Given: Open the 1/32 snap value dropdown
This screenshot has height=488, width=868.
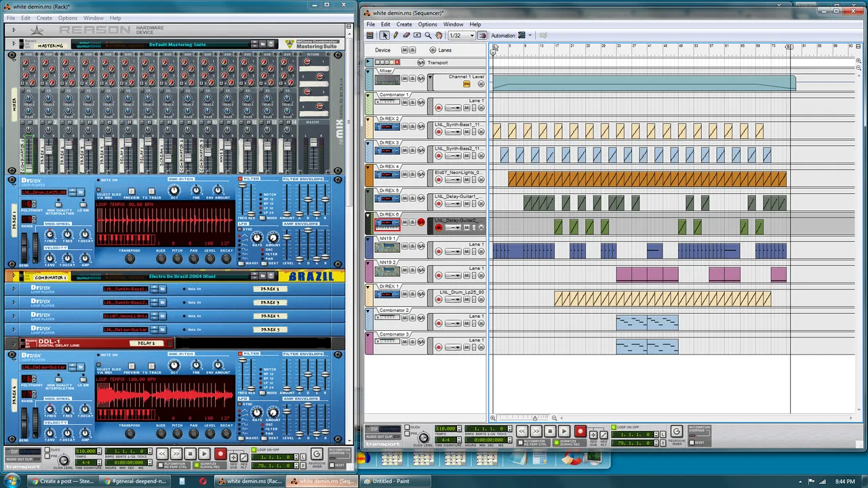Looking at the screenshot, I should [461, 35].
